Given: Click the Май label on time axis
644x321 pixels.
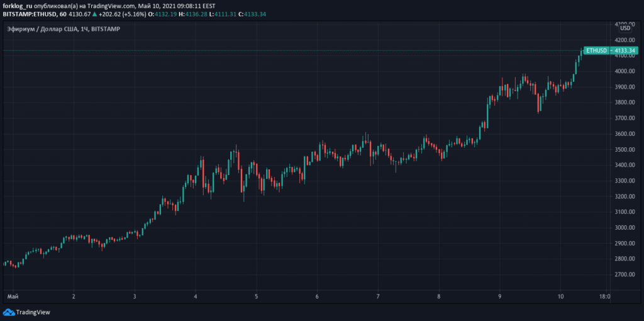Looking at the screenshot, I should pyautogui.click(x=12, y=295).
